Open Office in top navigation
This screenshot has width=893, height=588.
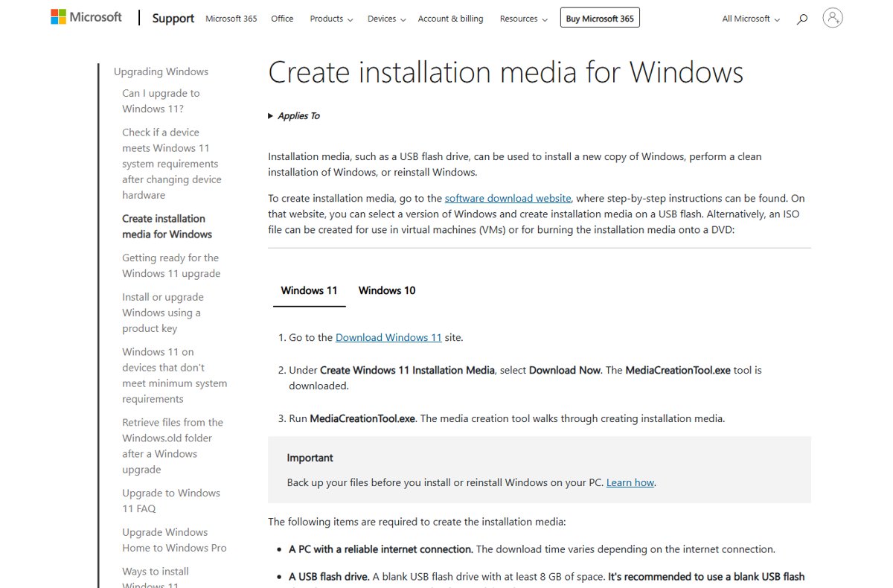click(282, 19)
